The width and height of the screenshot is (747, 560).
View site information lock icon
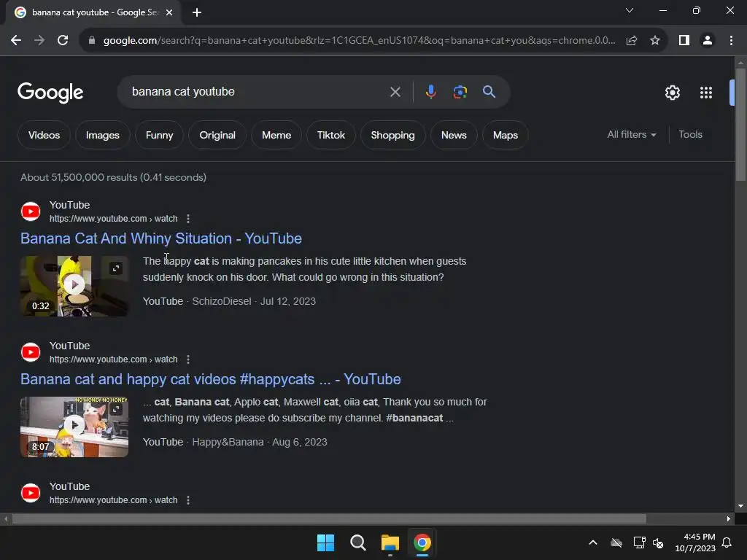92,41
